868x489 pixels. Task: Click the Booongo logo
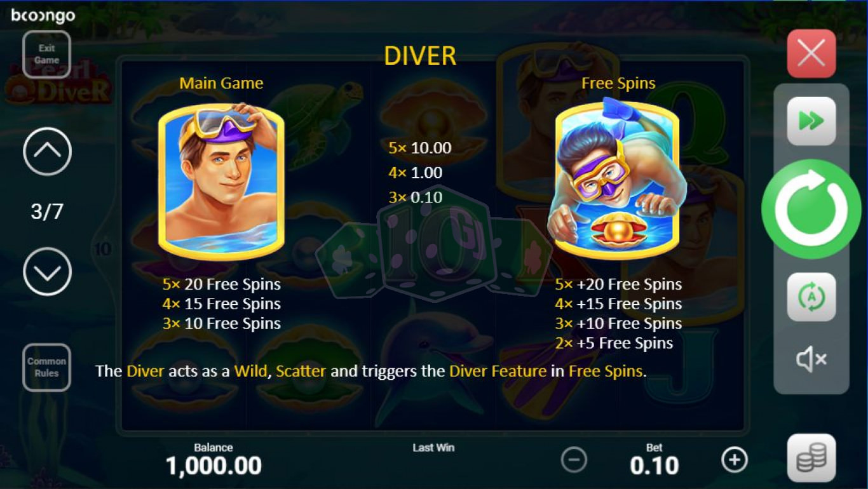(x=43, y=15)
